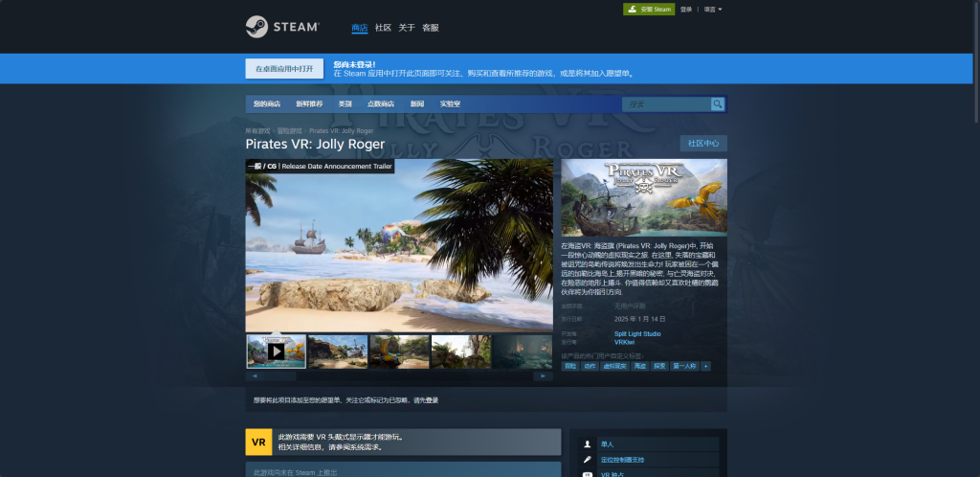Click the 第一人称 tag
This screenshot has width=980, height=477.
tap(684, 366)
